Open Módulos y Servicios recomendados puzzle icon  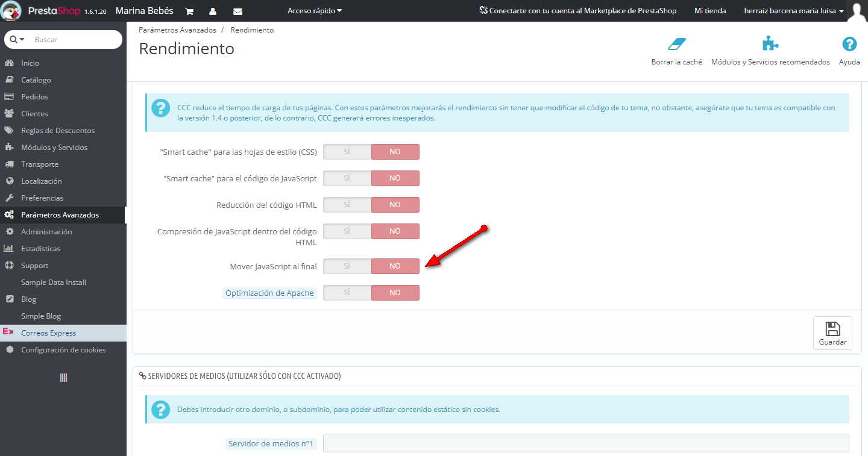(770, 44)
